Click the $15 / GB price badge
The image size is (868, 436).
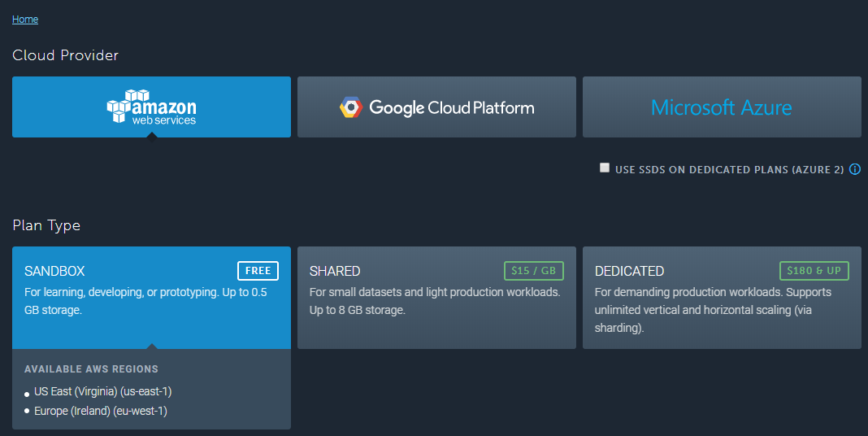(x=534, y=271)
